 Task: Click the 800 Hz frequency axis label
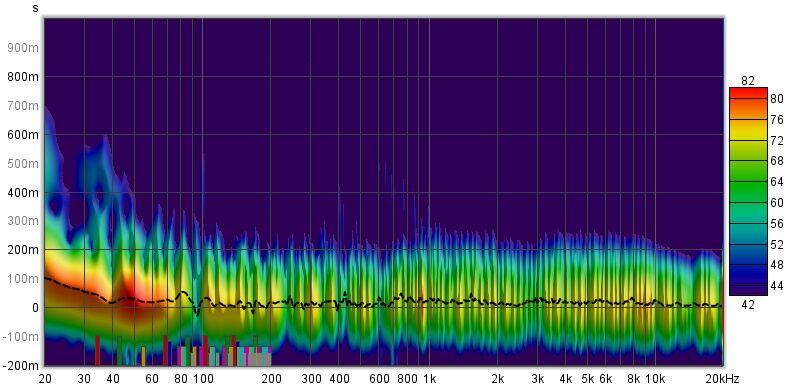click(x=407, y=379)
